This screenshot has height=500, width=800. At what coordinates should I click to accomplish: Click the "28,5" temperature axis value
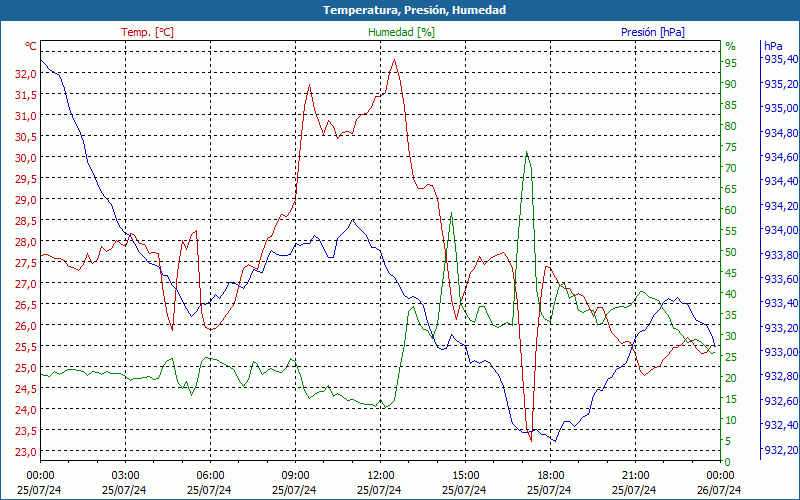coord(26,221)
